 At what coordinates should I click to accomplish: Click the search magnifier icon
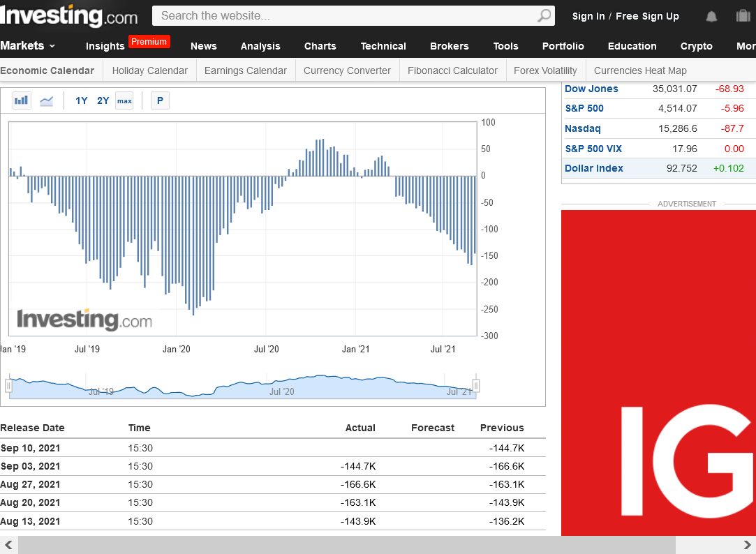544,16
